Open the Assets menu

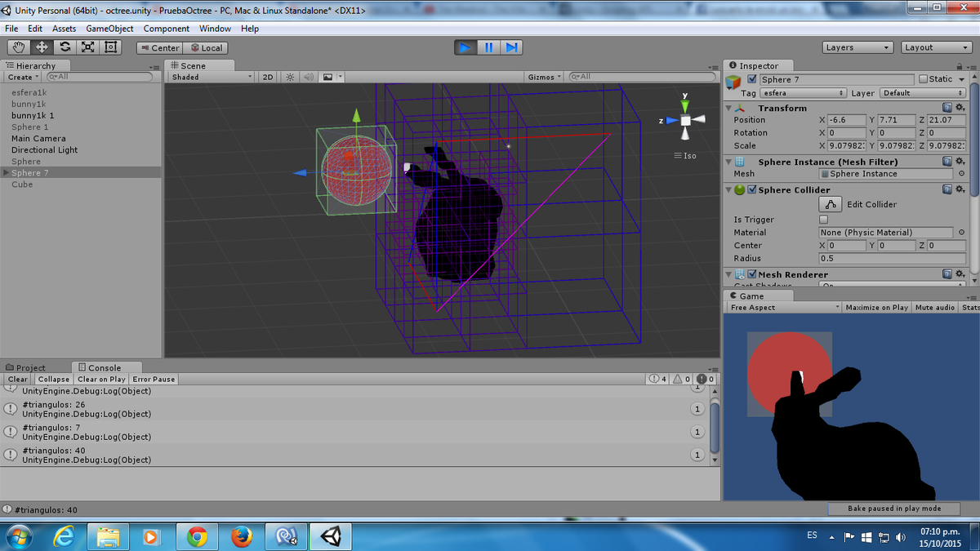[x=64, y=29]
